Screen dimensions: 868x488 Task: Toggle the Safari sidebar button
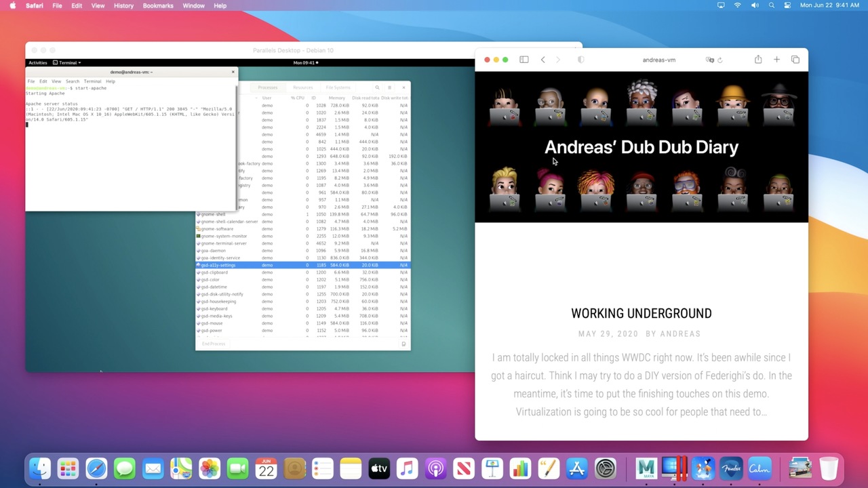(x=524, y=60)
